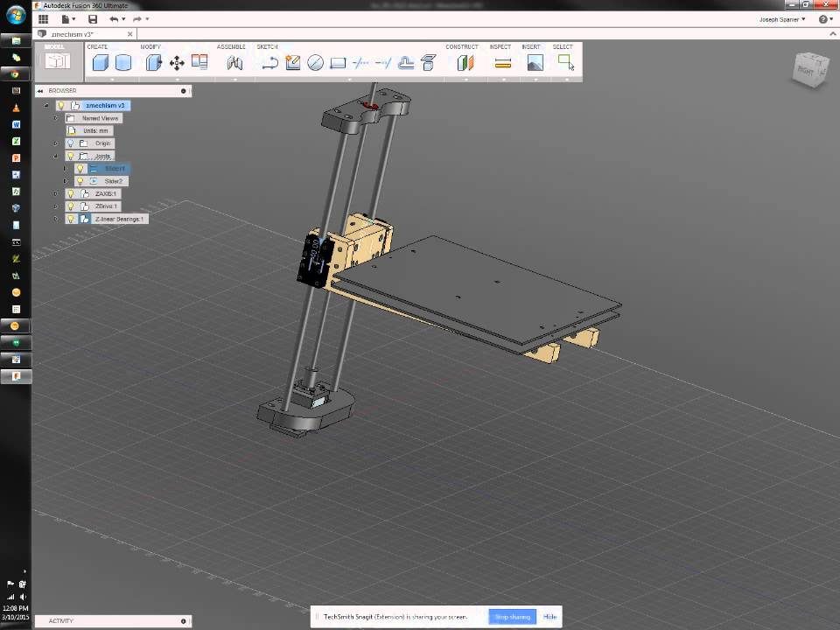Viewport: 840px width, 630px height.
Task: Click the BROWSER panel options dot
Action: click(x=183, y=91)
